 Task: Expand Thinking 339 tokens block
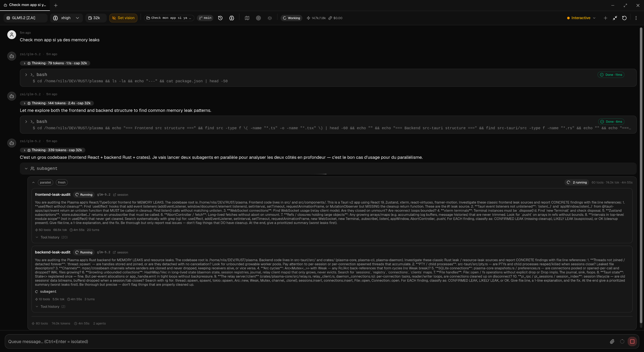(x=52, y=150)
